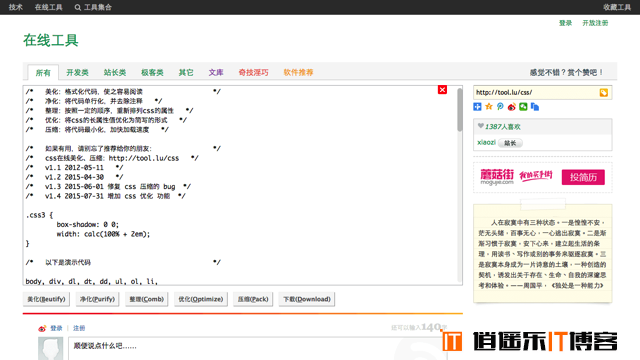Open the 文库 tab
This screenshot has width=640, height=360.
(x=216, y=72)
